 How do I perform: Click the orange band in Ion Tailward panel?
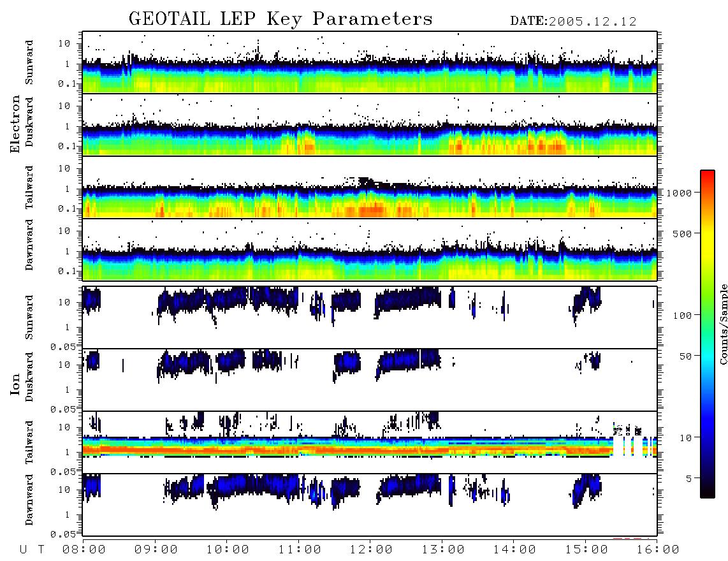347,450
